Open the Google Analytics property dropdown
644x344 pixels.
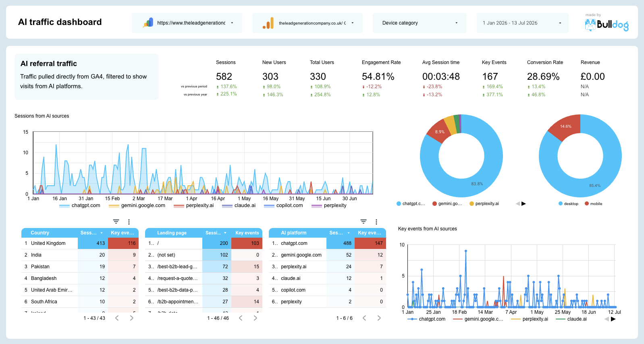point(307,23)
